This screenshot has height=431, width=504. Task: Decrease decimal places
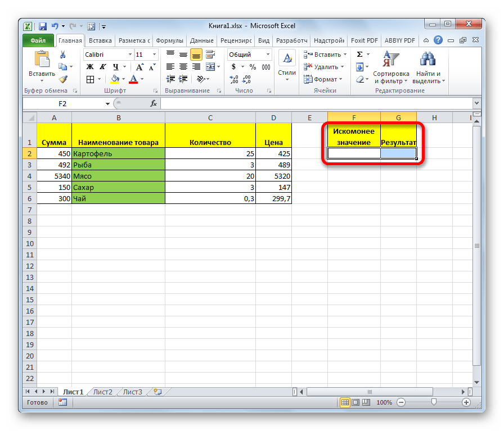[246, 79]
